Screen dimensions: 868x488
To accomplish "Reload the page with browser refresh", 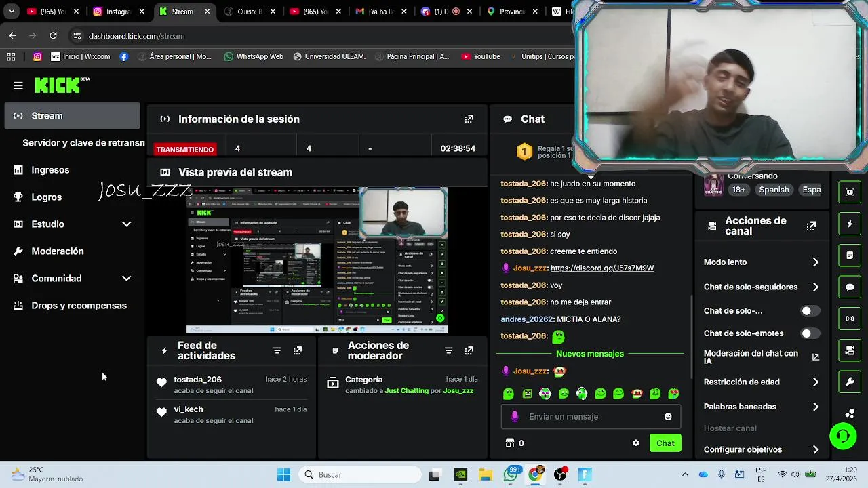I will pos(53,36).
